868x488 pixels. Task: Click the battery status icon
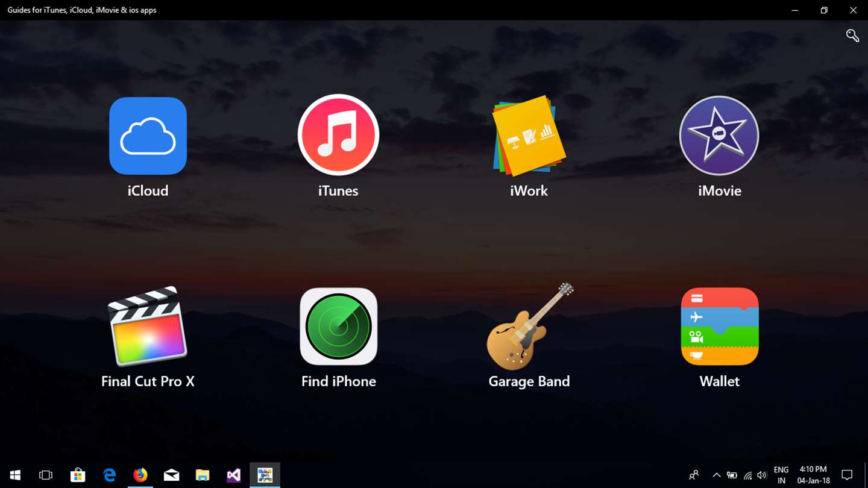click(732, 475)
